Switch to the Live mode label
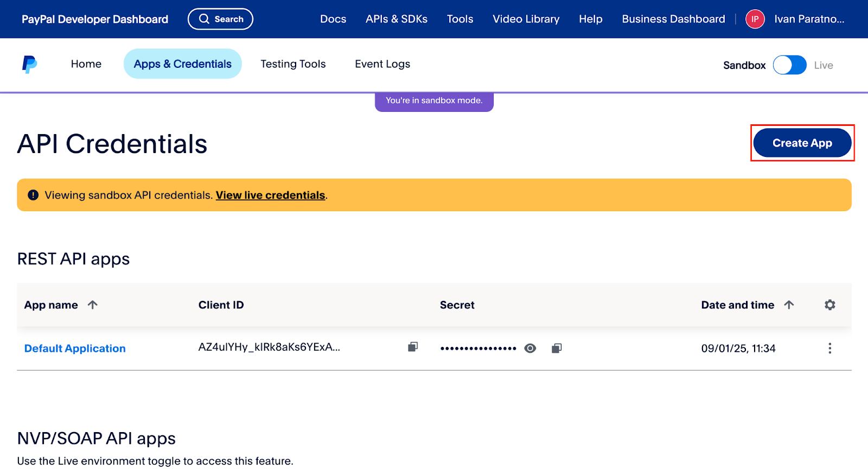The height and width of the screenshot is (469, 868). (x=823, y=65)
